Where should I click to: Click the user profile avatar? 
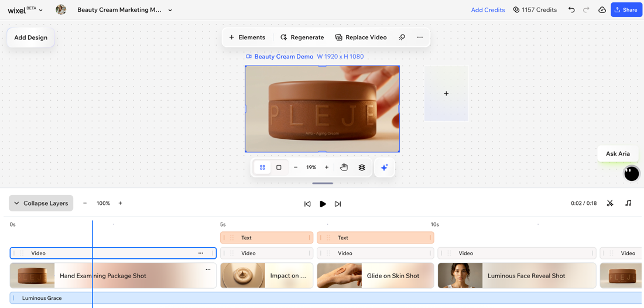[x=61, y=10]
